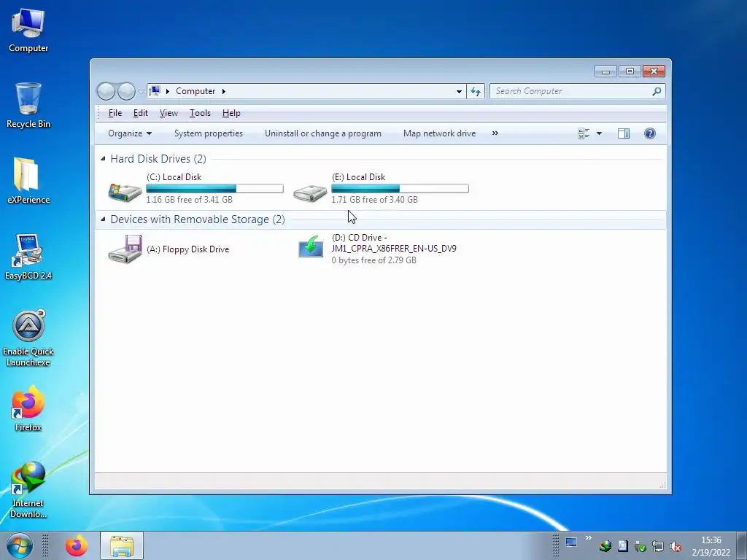The height and width of the screenshot is (560, 747).
Task: Select the Firefox desktop shortcut
Action: point(28,408)
